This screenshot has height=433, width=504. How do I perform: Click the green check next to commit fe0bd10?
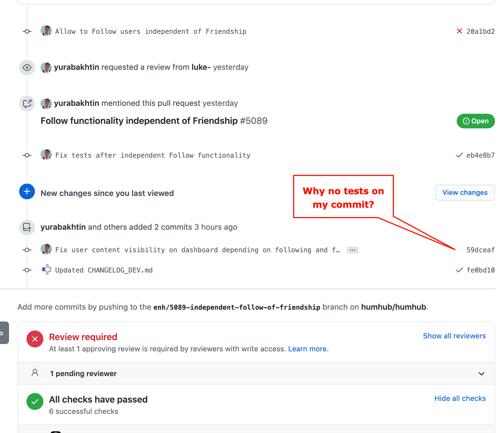coord(459,270)
